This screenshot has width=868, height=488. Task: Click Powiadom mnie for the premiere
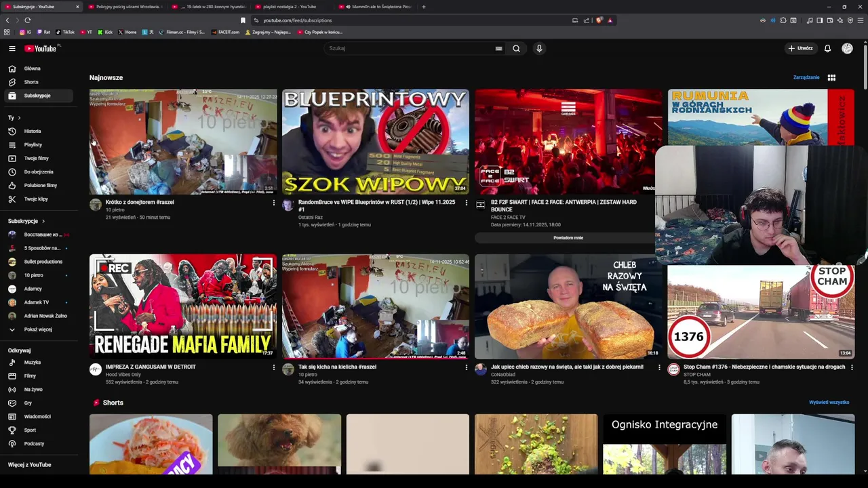[x=568, y=238]
